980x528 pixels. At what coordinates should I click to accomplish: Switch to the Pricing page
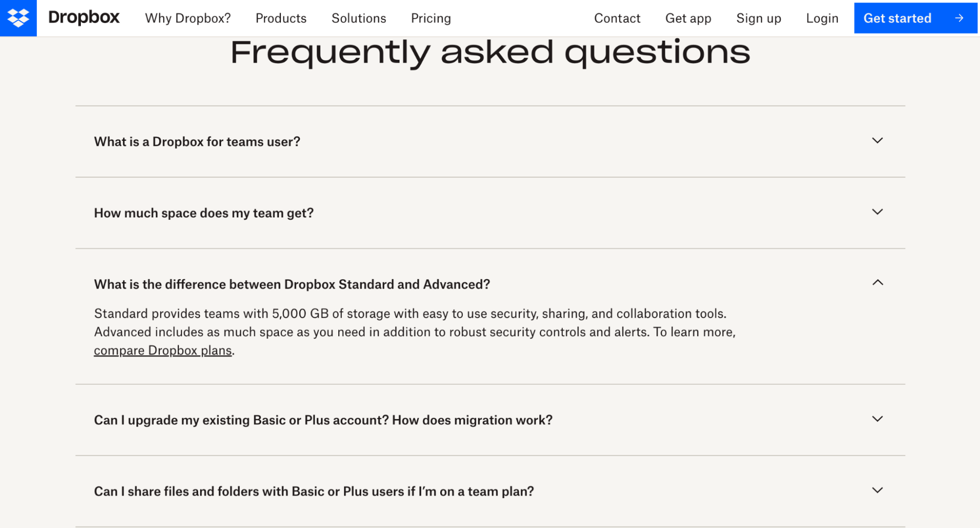(x=431, y=18)
